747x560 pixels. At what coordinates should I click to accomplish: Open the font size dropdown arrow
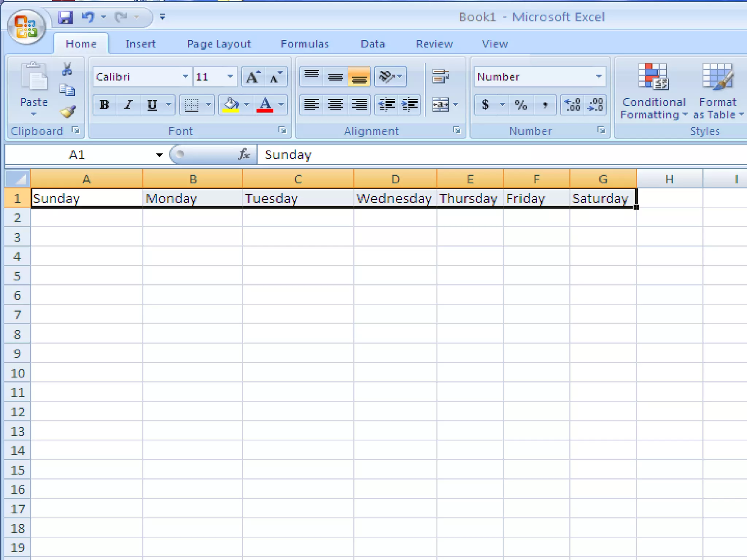coord(230,77)
